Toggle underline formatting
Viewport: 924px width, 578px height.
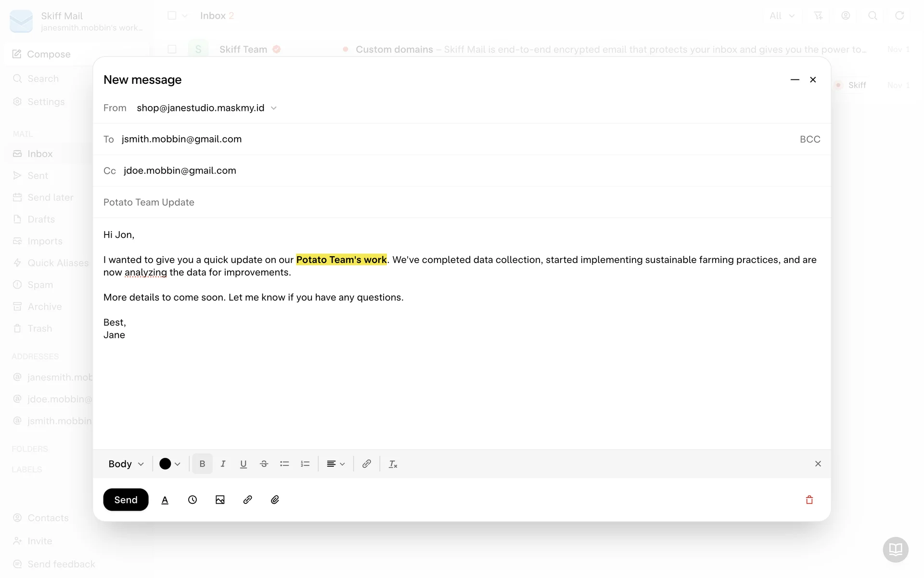tap(244, 464)
